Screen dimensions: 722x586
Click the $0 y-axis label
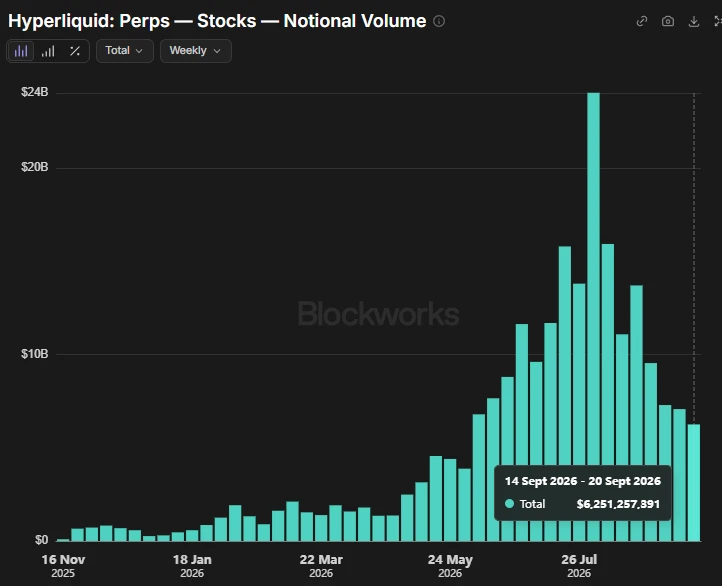click(x=41, y=540)
